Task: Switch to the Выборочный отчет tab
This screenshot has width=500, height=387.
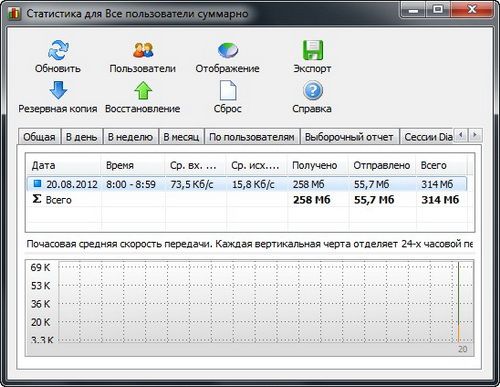Action: pyautogui.click(x=349, y=137)
